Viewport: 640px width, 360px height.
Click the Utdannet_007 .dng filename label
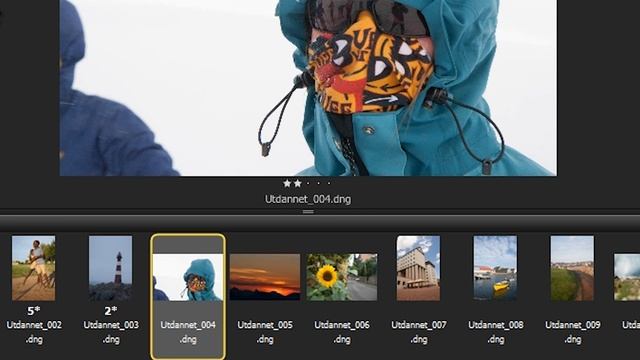419,332
